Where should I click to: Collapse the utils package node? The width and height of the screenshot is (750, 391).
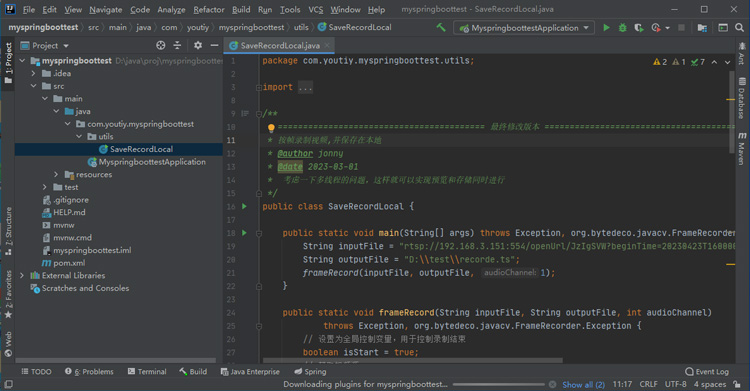(79, 136)
